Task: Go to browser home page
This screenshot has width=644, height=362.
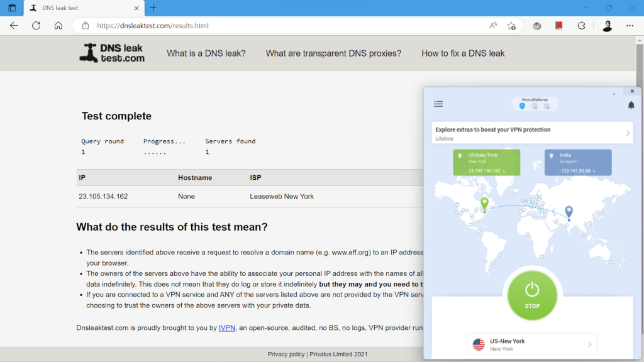Action: click(x=58, y=25)
